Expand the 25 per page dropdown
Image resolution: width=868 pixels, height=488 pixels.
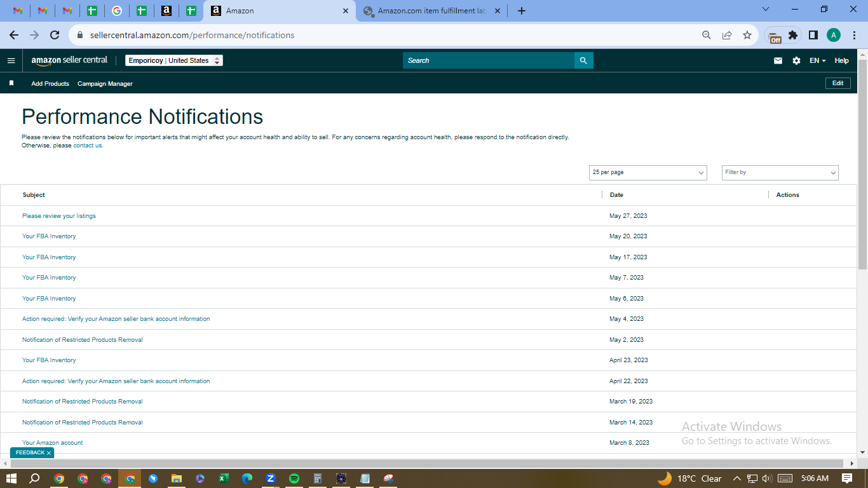[x=648, y=172]
